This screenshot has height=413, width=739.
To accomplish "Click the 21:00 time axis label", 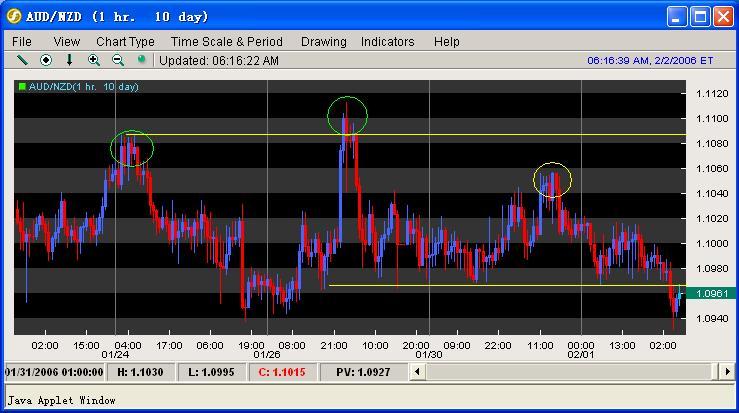I will (334, 346).
